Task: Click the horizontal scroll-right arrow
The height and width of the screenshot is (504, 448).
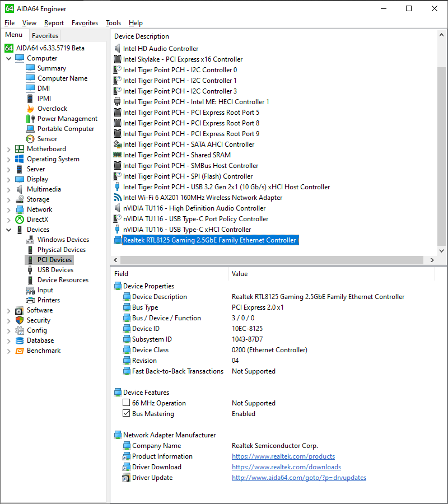Action: 432,260
